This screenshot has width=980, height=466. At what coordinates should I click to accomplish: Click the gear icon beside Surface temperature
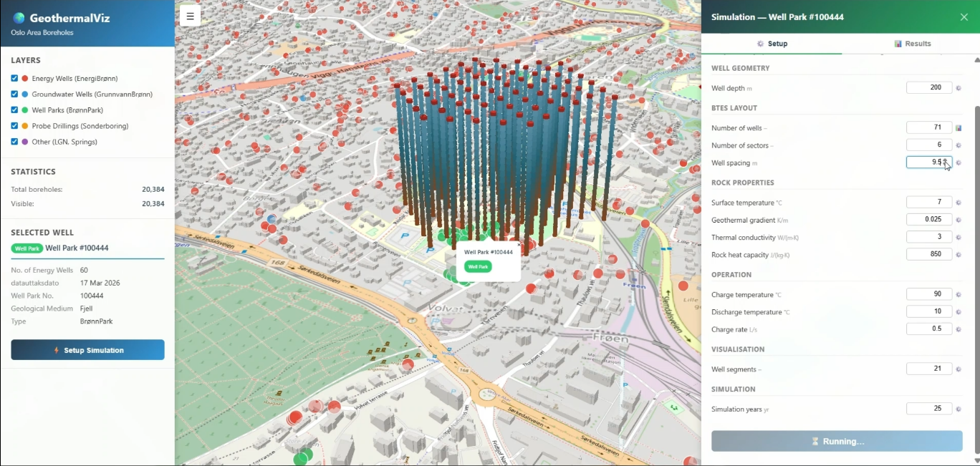959,203
